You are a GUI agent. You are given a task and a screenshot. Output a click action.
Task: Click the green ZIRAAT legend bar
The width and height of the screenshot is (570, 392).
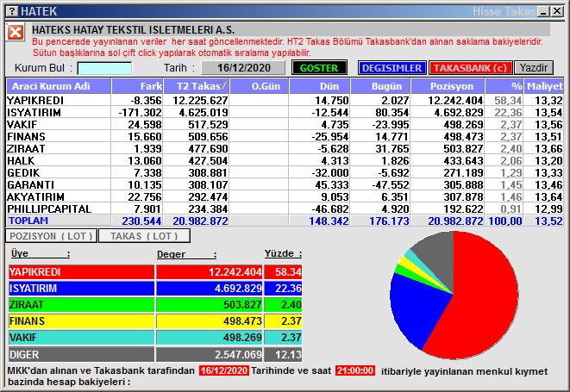click(81, 304)
